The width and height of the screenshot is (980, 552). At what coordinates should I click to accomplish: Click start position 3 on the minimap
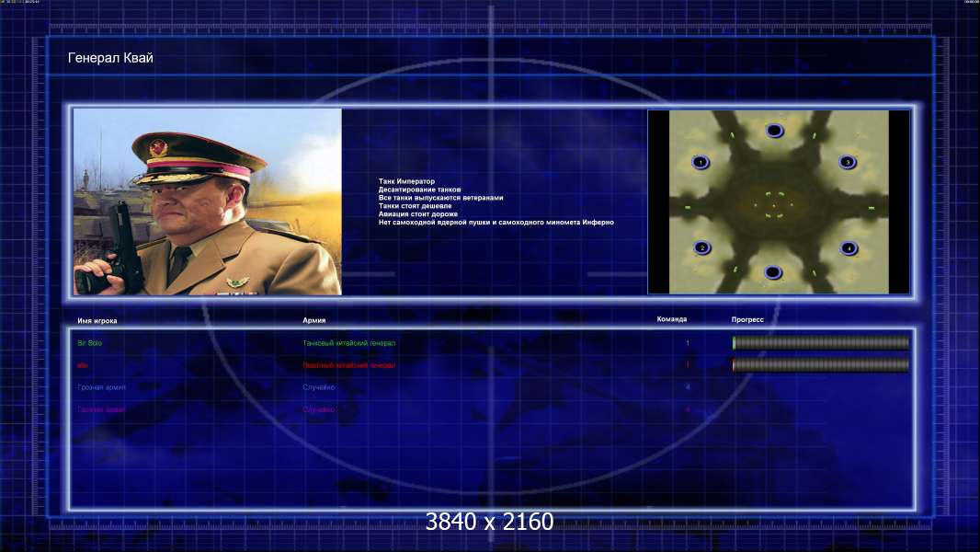[x=848, y=162]
